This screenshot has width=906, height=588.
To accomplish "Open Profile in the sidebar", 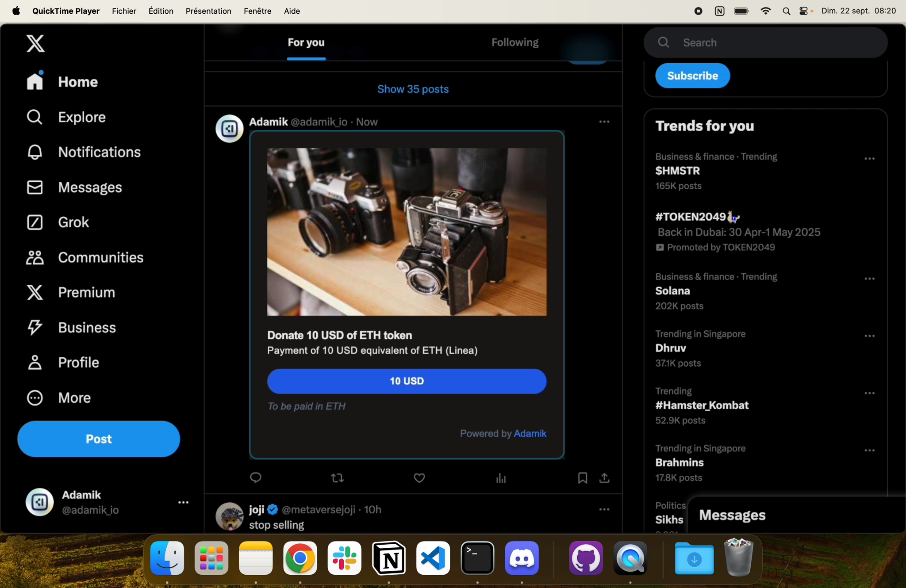I will click(63, 363).
